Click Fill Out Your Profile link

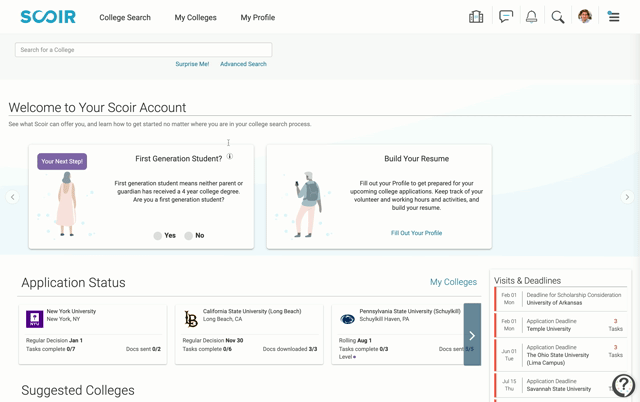(416, 233)
